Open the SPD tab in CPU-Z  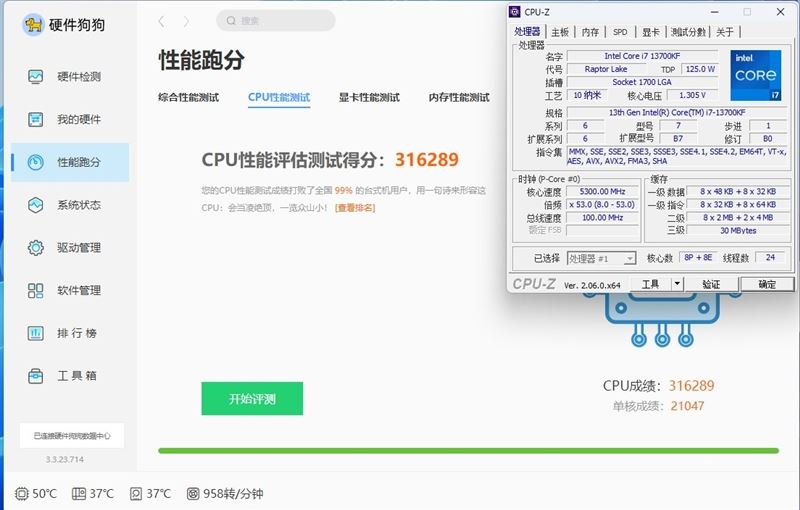(620, 32)
